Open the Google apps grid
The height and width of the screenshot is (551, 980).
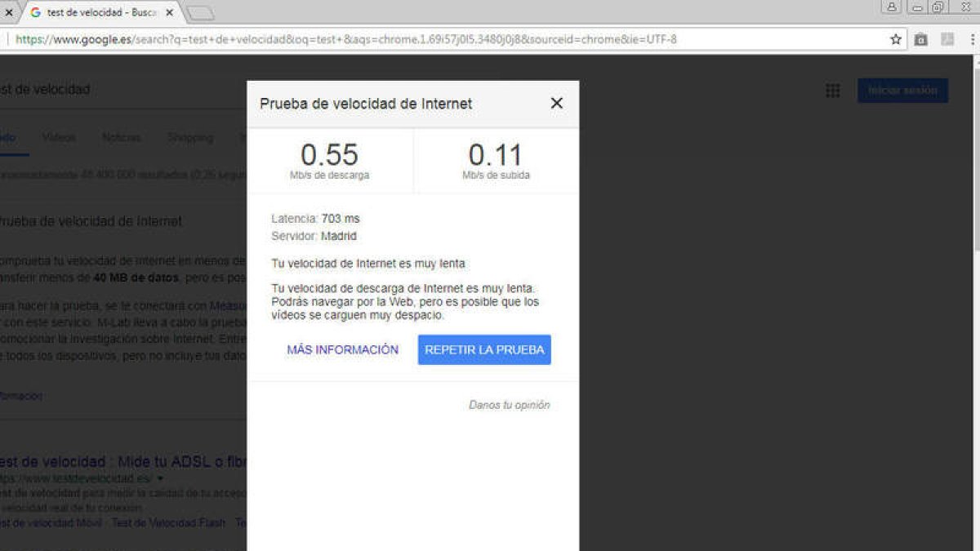coord(832,91)
